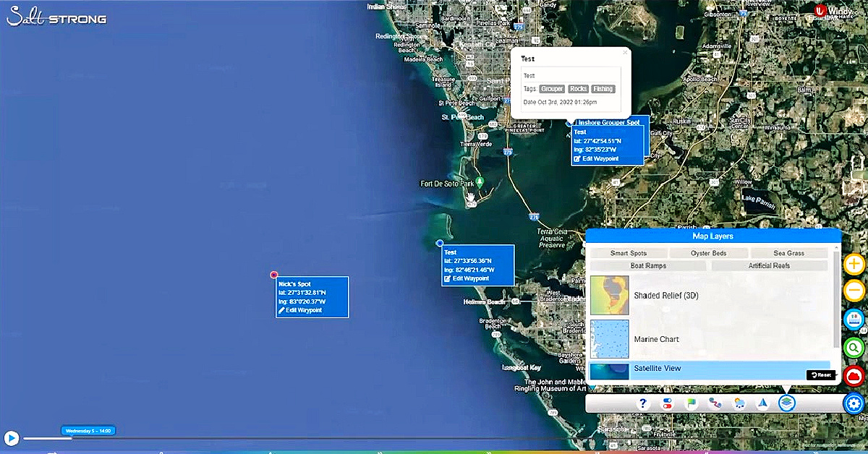Select the green flag waypoint tool
Viewport: 868px width, 454px height.
pyautogui.click(x=692, y=404)
